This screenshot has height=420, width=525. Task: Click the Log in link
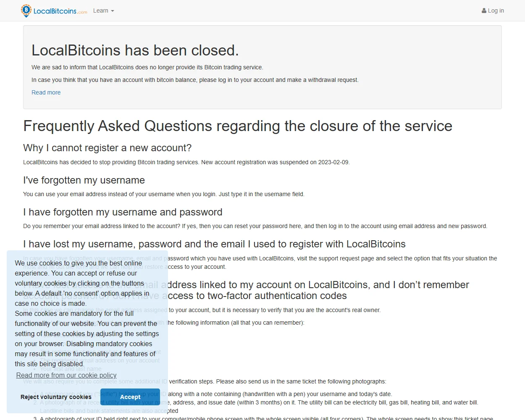click(x=493, y=10)
